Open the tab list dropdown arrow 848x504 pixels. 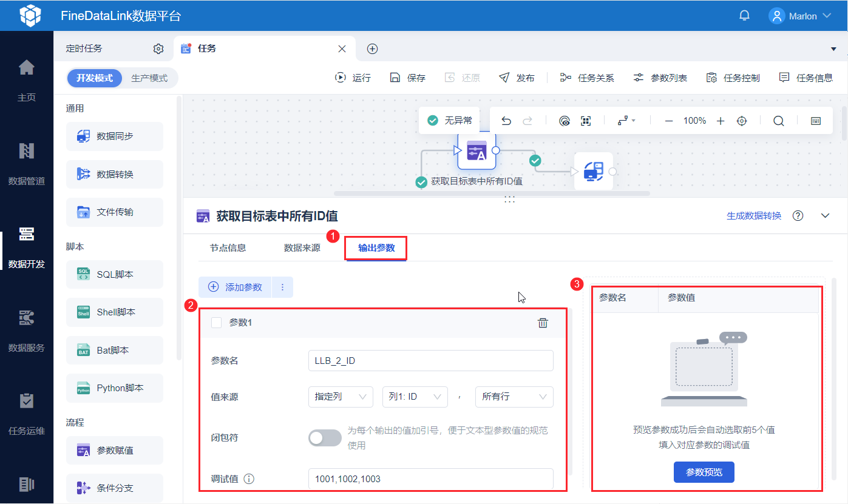[833, 49]
